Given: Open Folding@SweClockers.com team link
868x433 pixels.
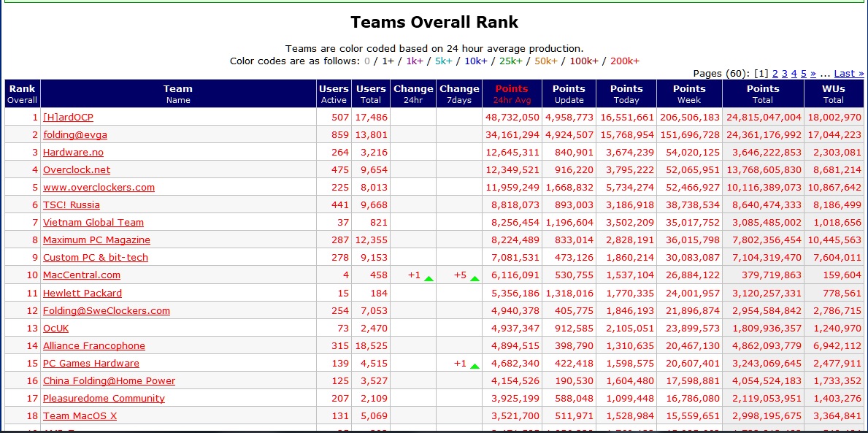Looking at the screenshot, I should pos(107,310).
